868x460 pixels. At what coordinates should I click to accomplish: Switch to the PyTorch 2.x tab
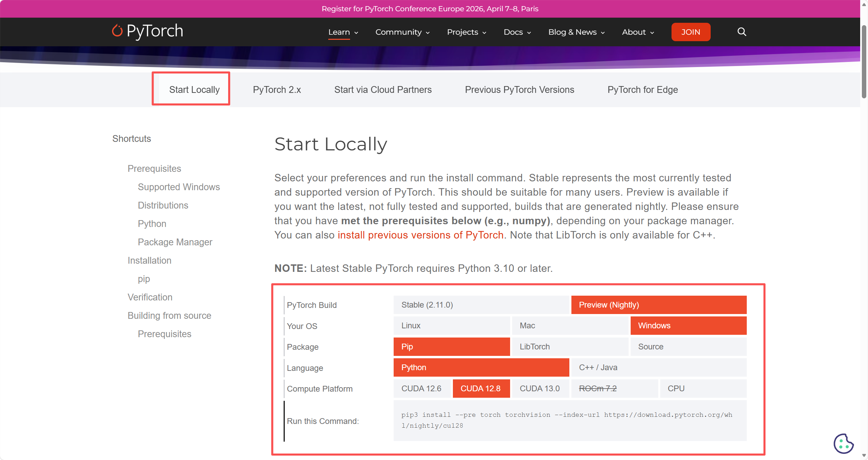coord(277,90)
